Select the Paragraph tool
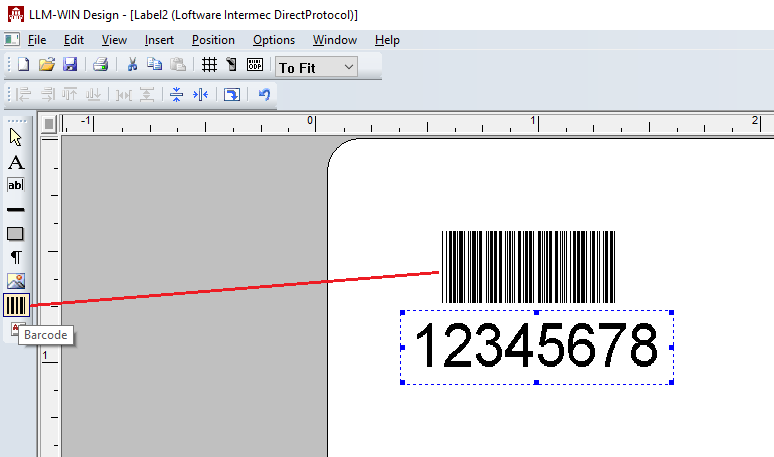The height and width of the screenshot is (457, 774). click(16, 257)
